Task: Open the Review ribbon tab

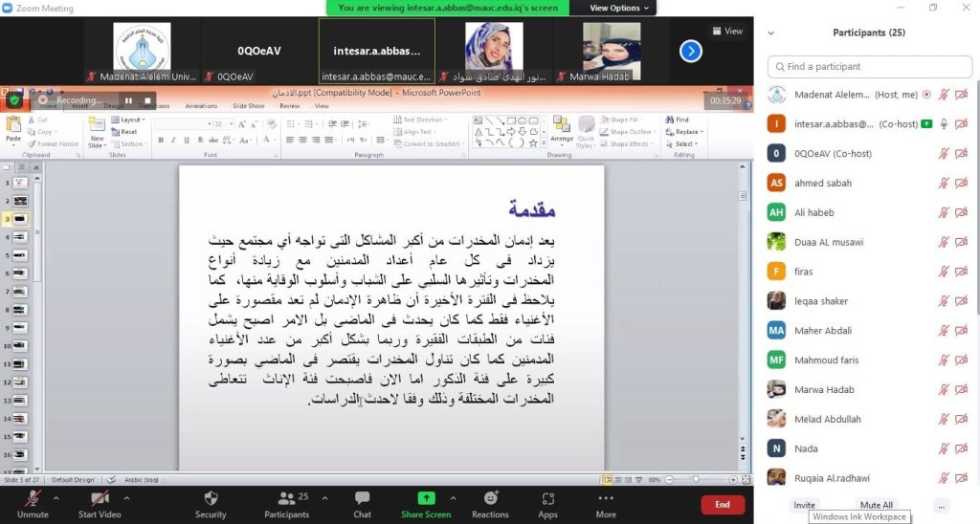Action: 289,105
